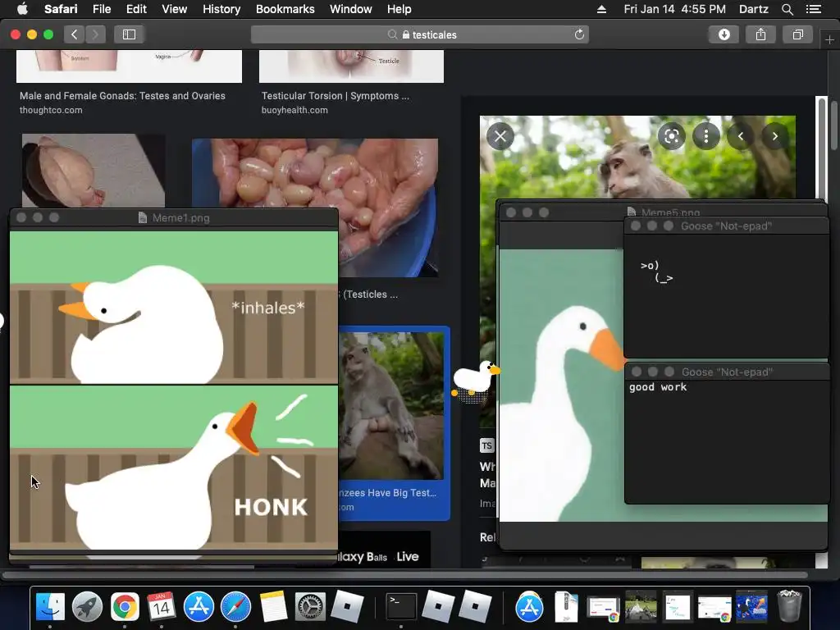This screenshot has height=630, width=840.
Task: Open the View menu
Action: tap(175, 9)
